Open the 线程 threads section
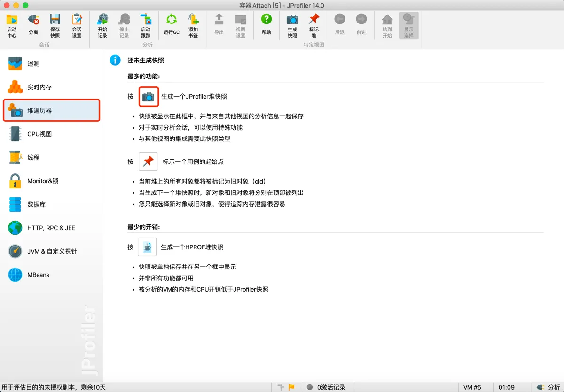 point(52,158)
